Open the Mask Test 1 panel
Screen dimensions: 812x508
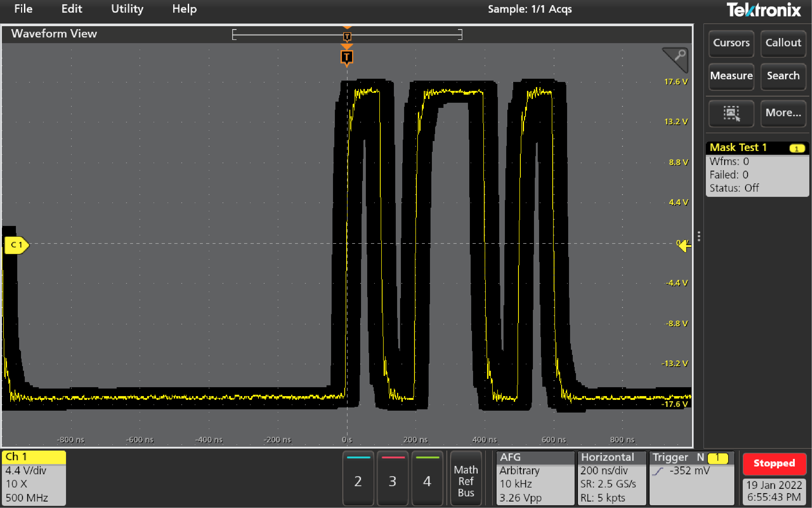click(x=738, y=147)
